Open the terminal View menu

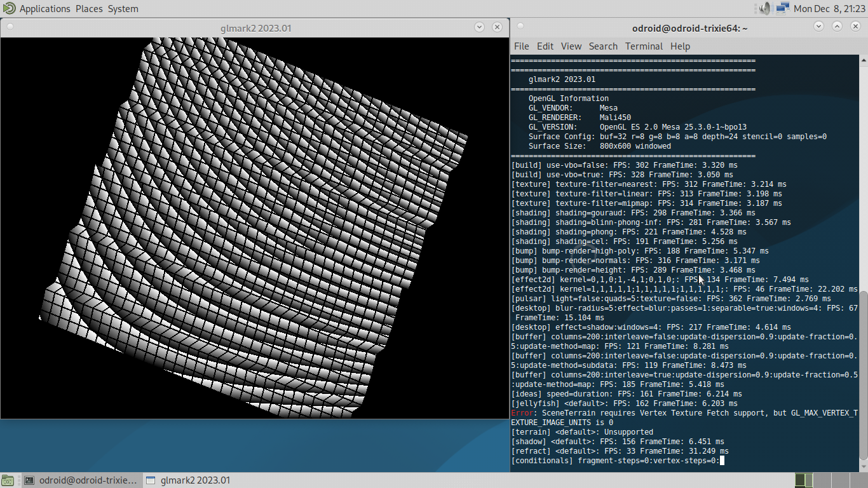571,46
